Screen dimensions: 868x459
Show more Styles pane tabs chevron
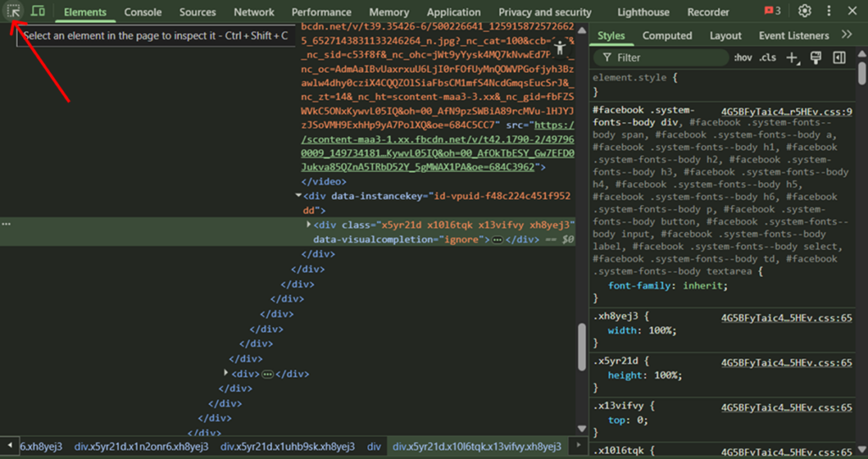point(847,35)
